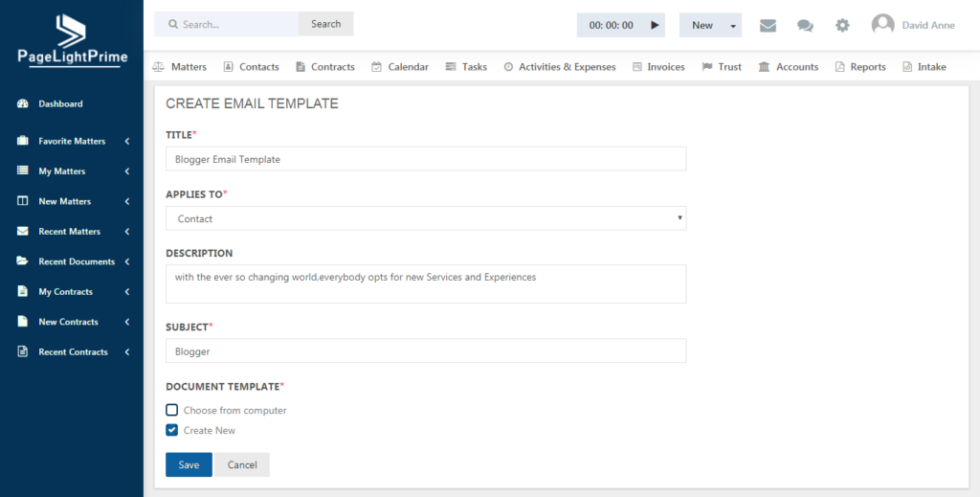Image resolution: width=980 pixels, height=497 pixels.
Task: Open the Contacts menu
Action: [x=259, y=67]
